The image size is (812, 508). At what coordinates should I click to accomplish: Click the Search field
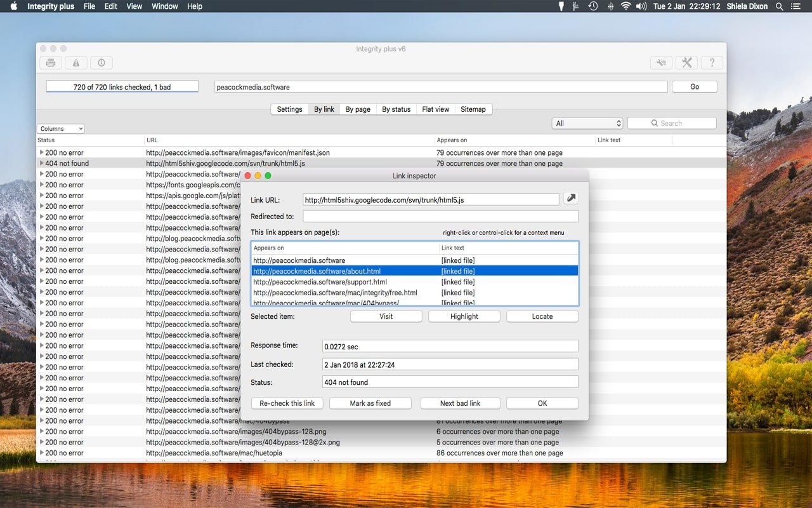(672, 123)
